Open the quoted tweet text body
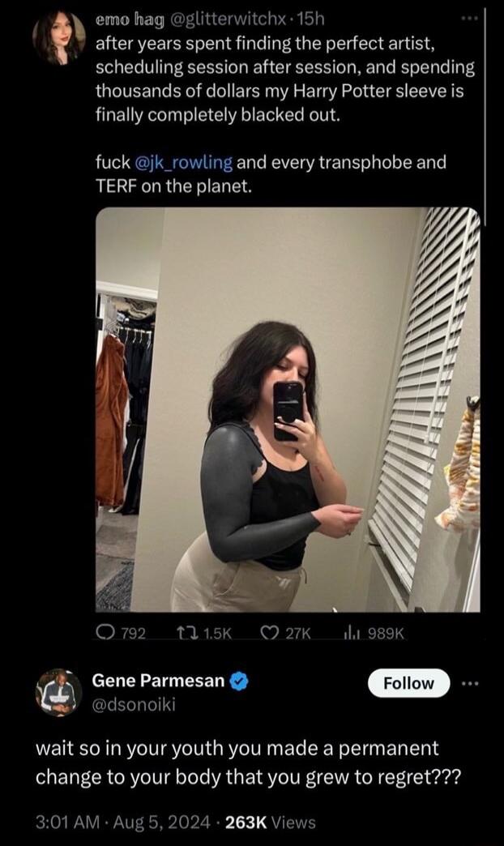Viewport: 504px width, 846px height. (285, 114)
